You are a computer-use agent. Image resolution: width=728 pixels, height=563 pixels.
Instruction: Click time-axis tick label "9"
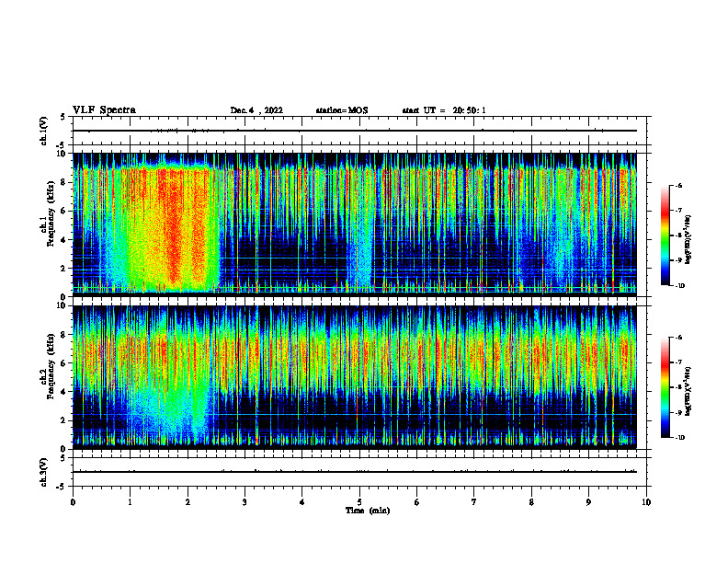pos(588,502)
